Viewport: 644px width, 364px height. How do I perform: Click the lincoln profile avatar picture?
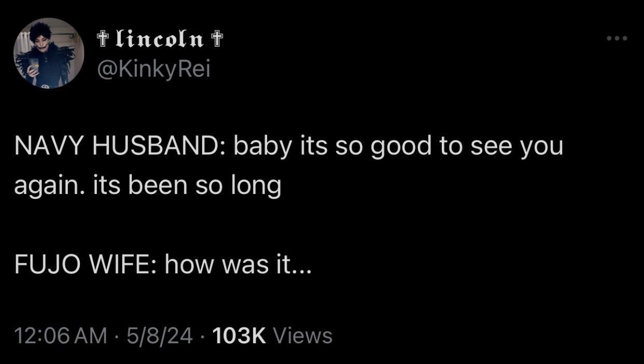[49, 53]
